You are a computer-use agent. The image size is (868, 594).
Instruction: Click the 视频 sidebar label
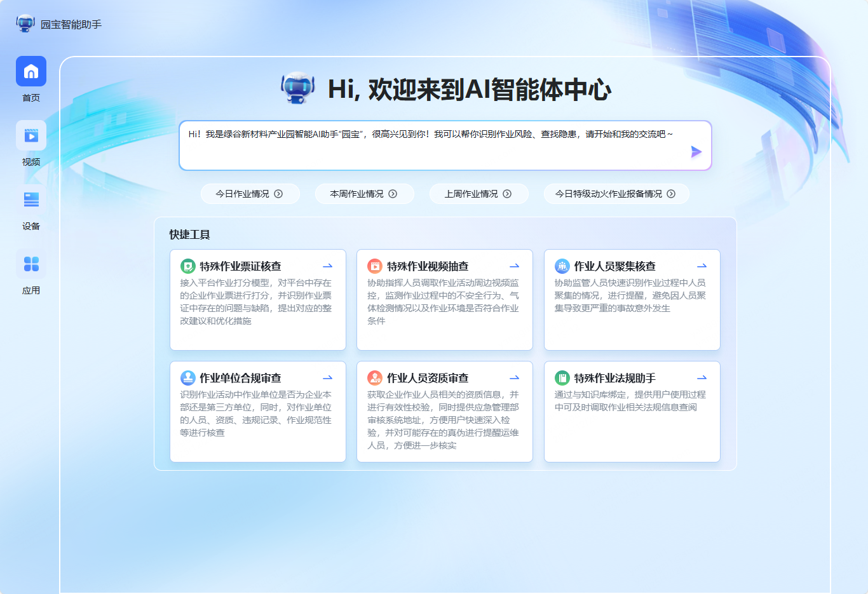[x=31, y=162]
